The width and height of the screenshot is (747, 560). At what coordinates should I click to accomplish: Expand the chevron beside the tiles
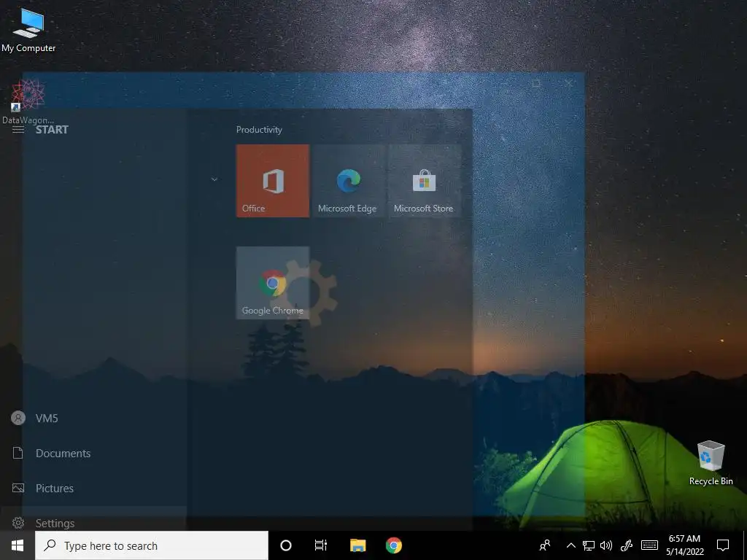pos(214,179)
